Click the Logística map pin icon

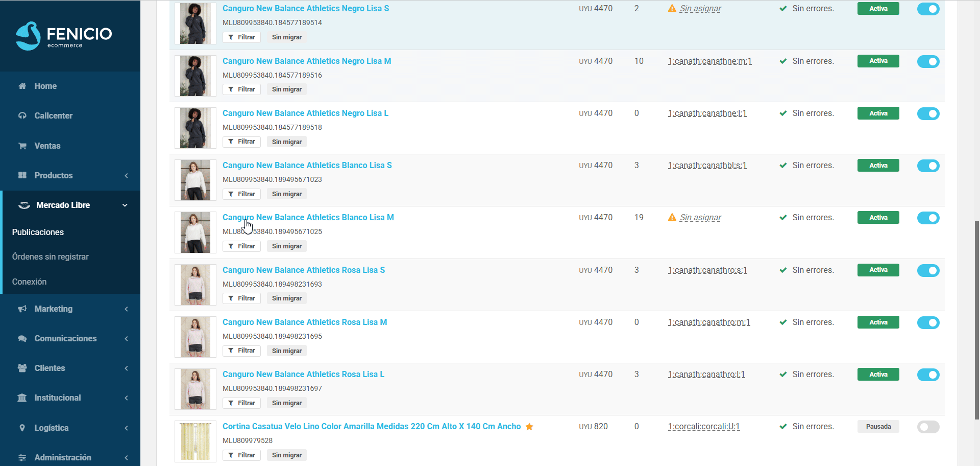tap(22, 428)
